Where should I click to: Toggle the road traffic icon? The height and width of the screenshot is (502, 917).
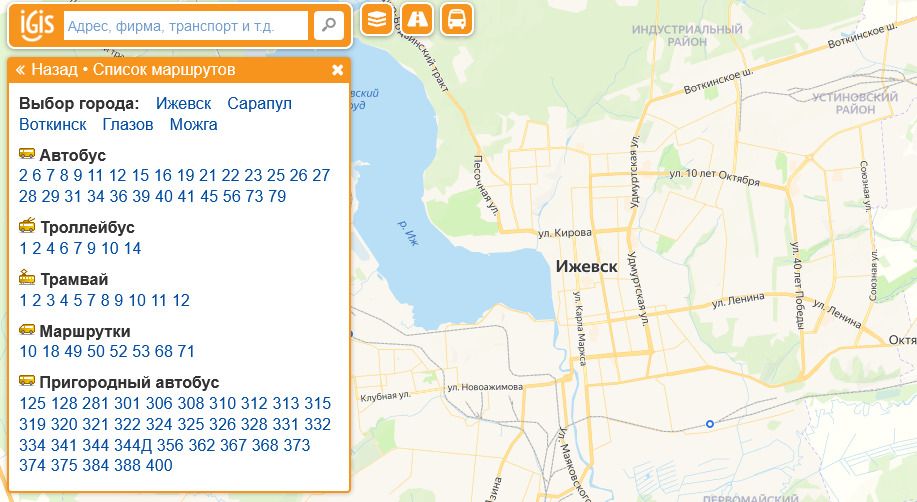417,19
